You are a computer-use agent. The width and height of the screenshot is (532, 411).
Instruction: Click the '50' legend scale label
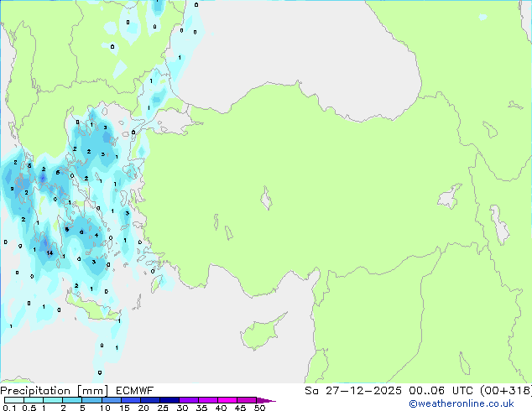point(260,408)
